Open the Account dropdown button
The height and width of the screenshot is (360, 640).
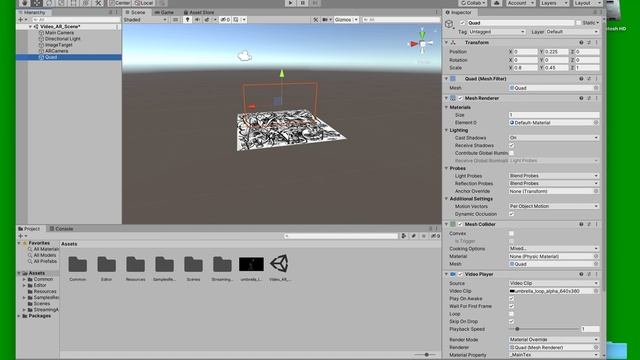point(520,3)
